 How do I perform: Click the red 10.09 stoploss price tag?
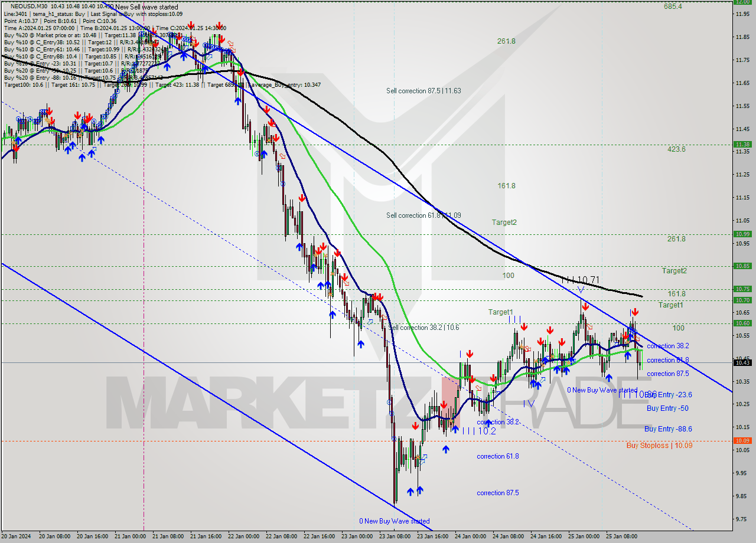point(742,441)
